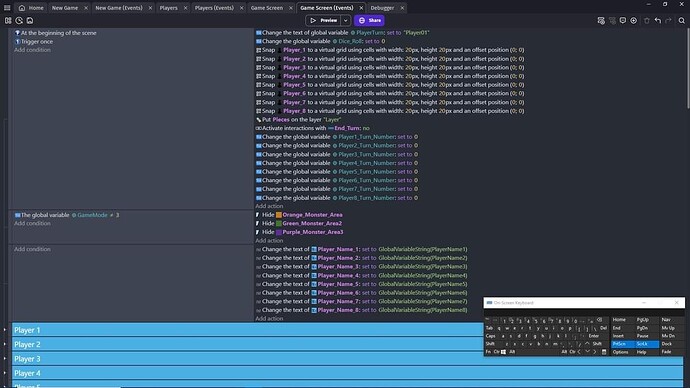
Task: Click the events sheet vertical scrollbar
Action: point(688,69)
